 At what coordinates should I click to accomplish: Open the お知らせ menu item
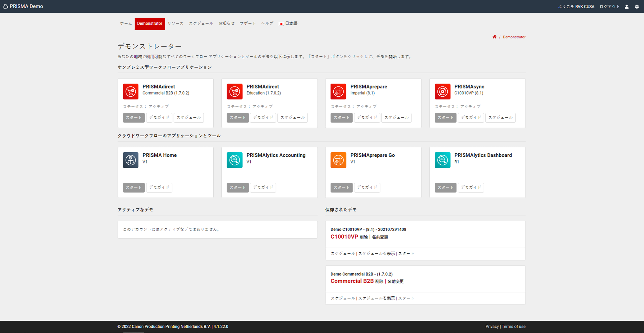click(226, 23)
